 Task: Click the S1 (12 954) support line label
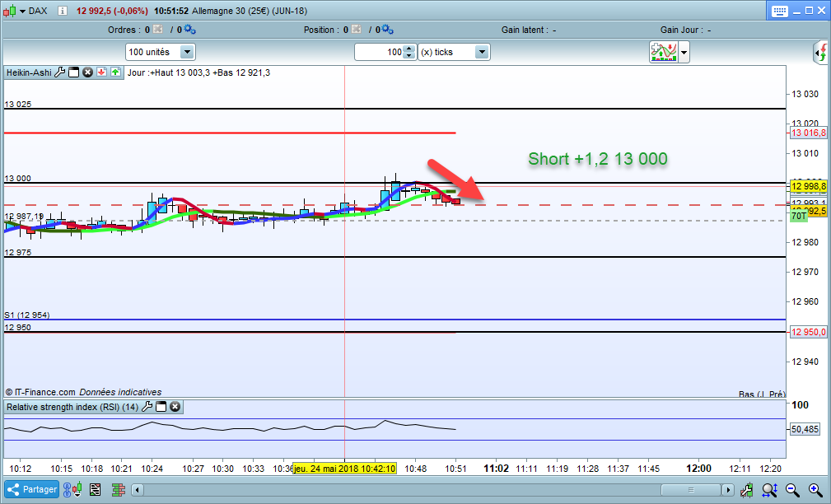point(27,315)
